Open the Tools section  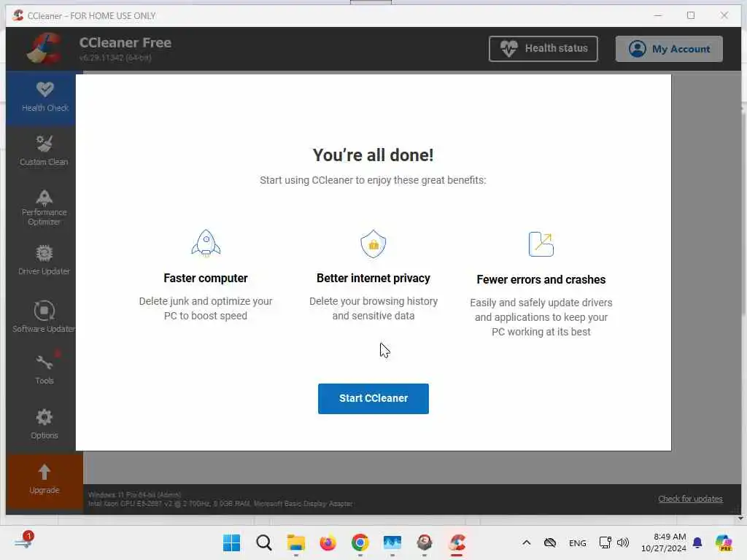pos(44,370)
